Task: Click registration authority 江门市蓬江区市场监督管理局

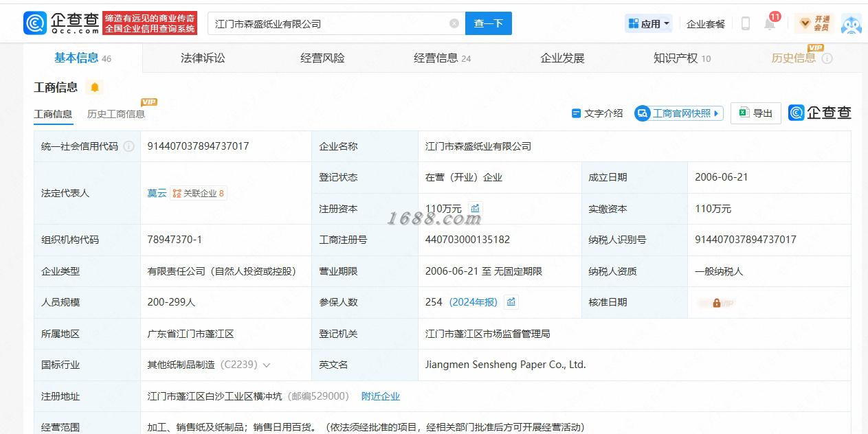Action: point(488,334)
